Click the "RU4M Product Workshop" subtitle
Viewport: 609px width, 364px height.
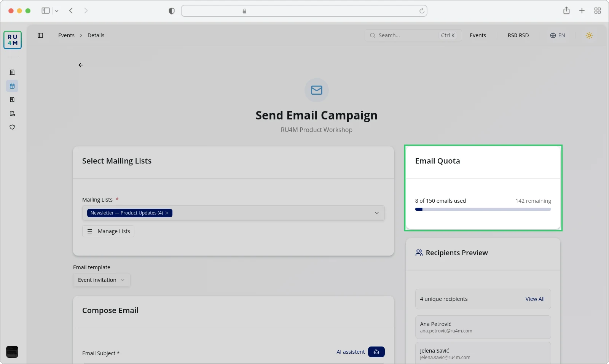[x=317, y=130]
